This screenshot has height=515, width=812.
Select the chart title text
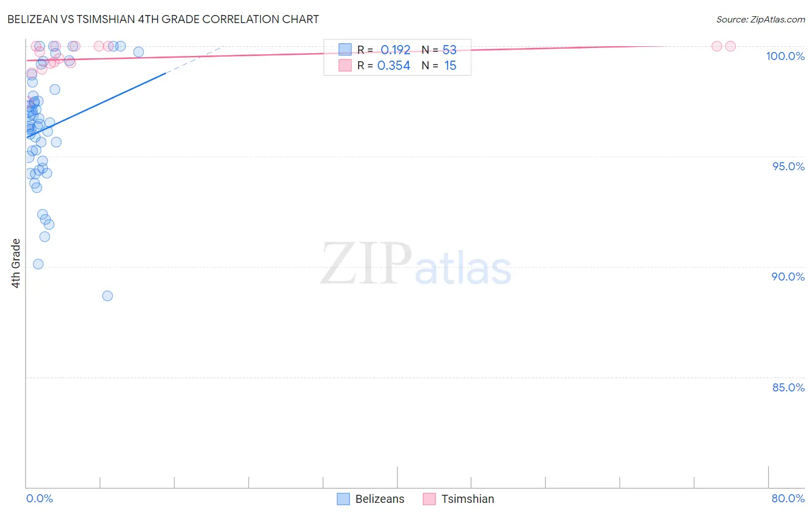coord(163,19)
